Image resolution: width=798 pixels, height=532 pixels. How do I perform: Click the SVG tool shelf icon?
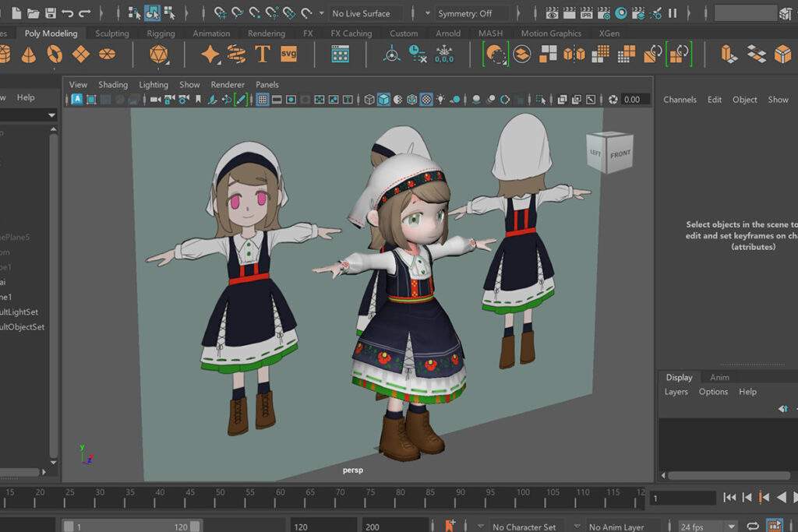(x=288, y=54)
